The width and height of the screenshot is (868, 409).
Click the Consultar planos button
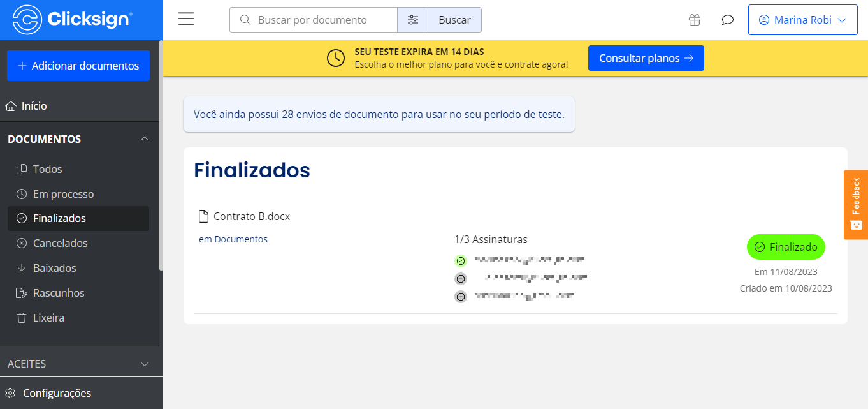pos(646,57)
